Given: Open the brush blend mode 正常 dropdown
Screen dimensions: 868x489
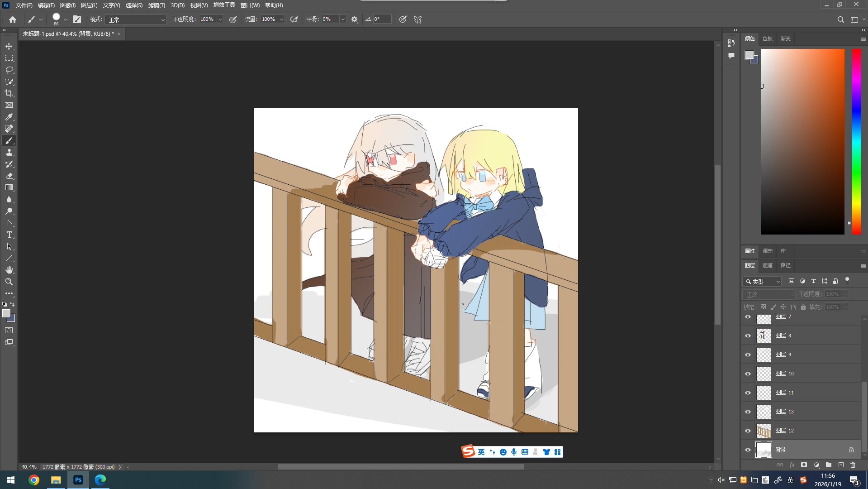Looking at the screenshot, I should pyautogui.click(x=136, y=19).
